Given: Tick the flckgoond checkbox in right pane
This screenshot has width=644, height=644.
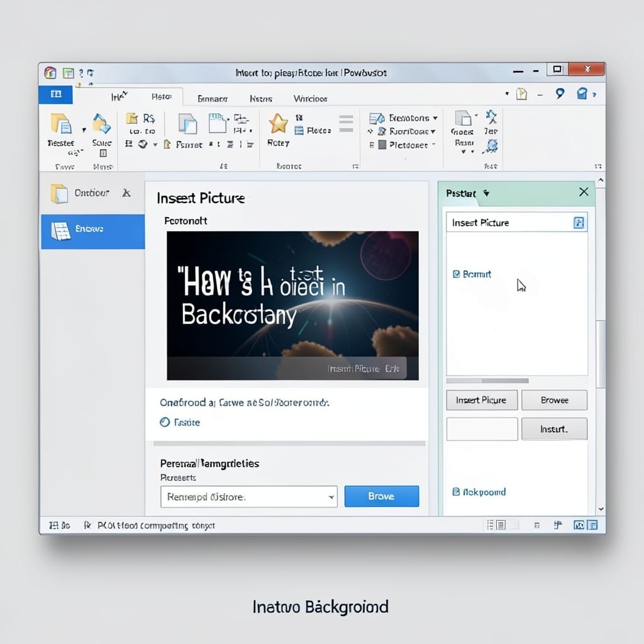Looking at the screenshot, I should 456,492.
